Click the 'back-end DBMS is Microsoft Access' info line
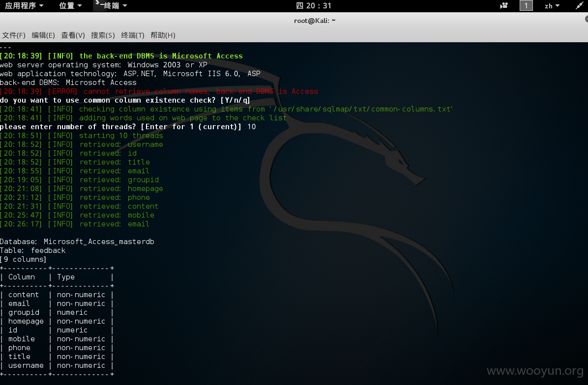The height and width of the screenshot is (385, 588). pyautogui.click(x=121, y=56)
